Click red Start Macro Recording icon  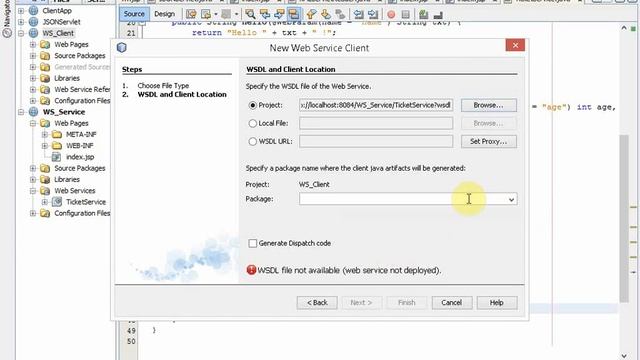pyautogui.click(x=391, y=14)
